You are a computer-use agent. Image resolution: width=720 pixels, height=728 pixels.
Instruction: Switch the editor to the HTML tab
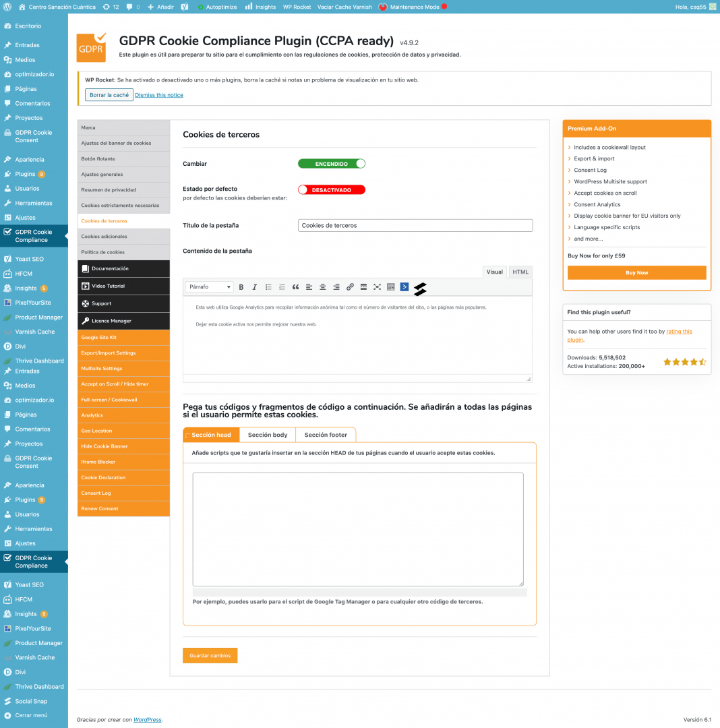click(x=520, y=272)
